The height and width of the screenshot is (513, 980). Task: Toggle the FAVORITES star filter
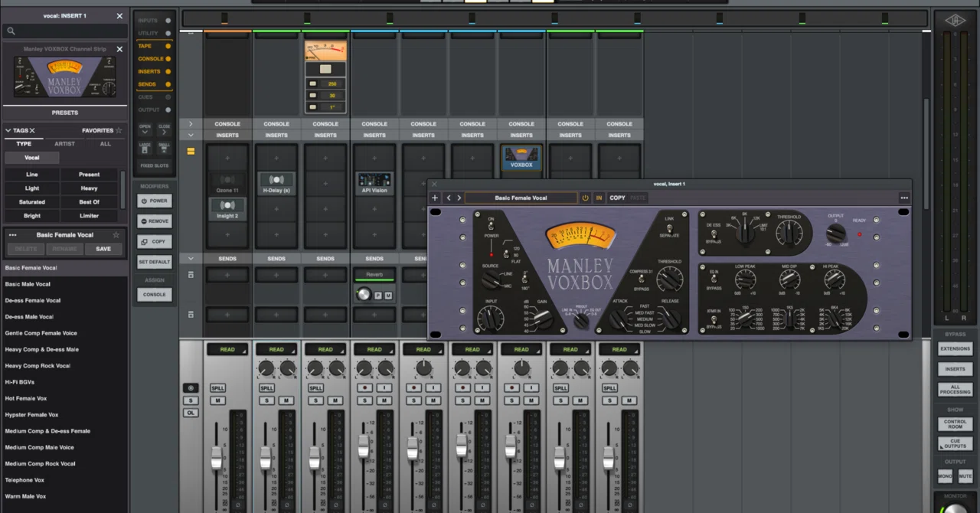[x=119, y=130]
